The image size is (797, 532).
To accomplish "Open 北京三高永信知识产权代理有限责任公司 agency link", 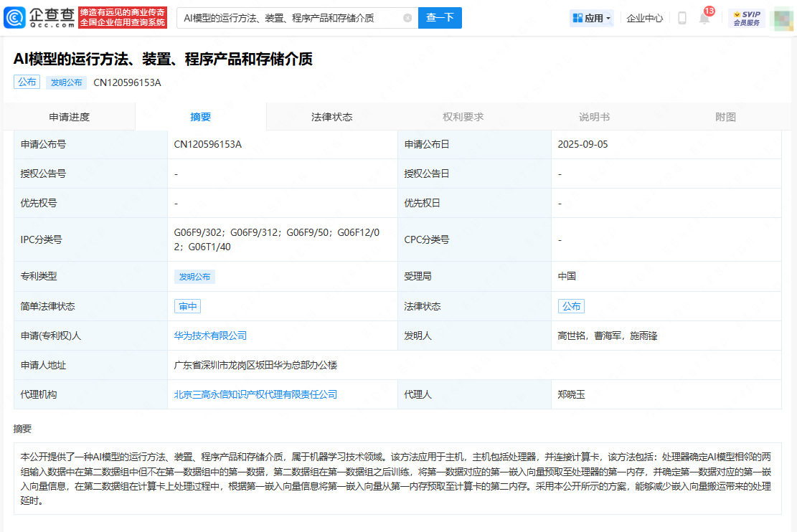I will pos(255,394).
